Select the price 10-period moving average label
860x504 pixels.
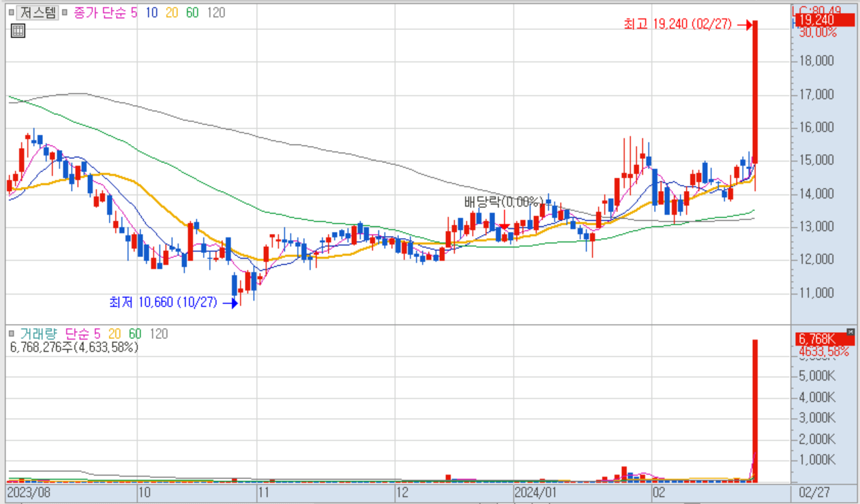(152, 12)
